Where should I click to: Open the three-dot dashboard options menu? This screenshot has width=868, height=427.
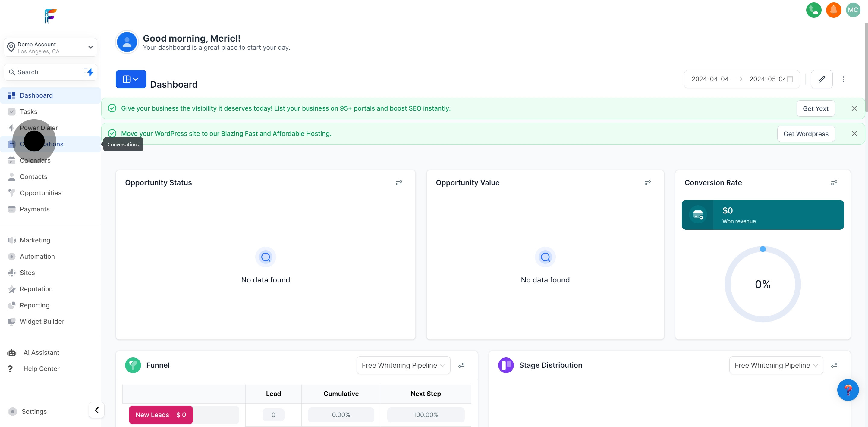click(843, 79)
